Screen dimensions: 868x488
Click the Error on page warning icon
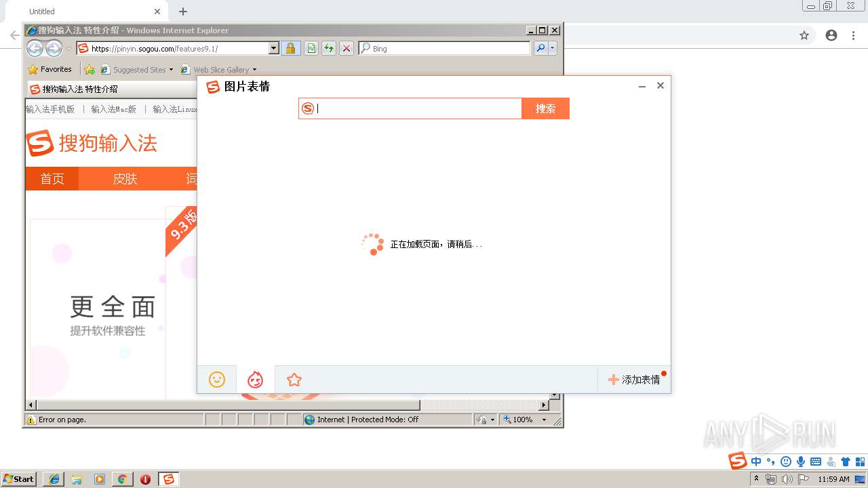tap(31, 420)
